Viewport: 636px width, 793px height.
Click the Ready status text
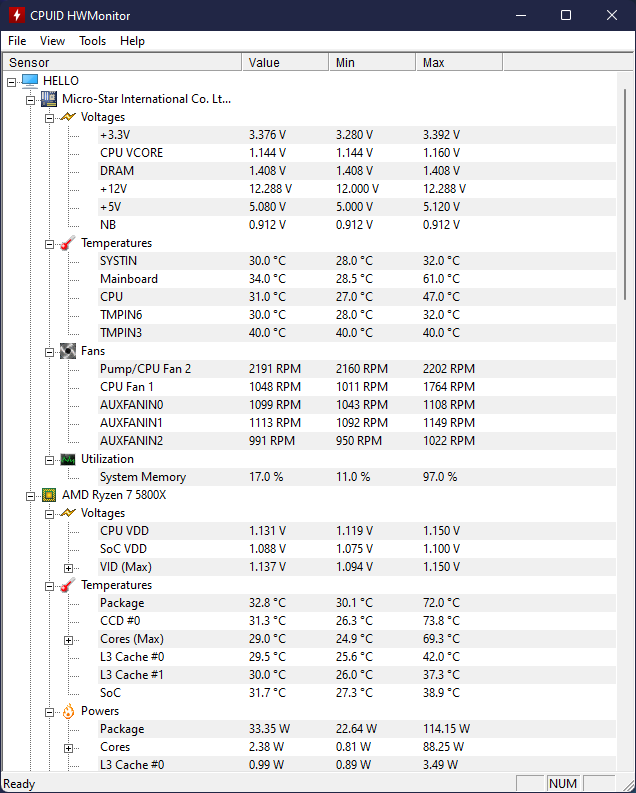(x=19, y=784)
